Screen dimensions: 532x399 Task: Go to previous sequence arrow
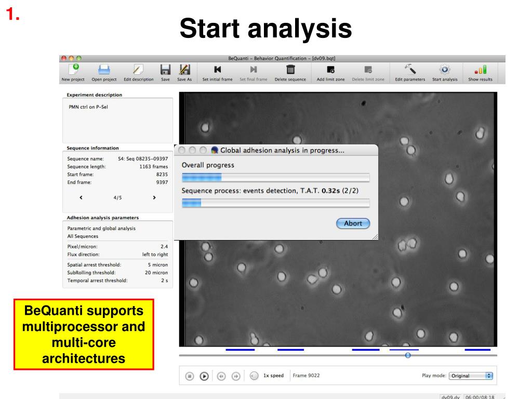pyautogui.click(x=81, y=197)
